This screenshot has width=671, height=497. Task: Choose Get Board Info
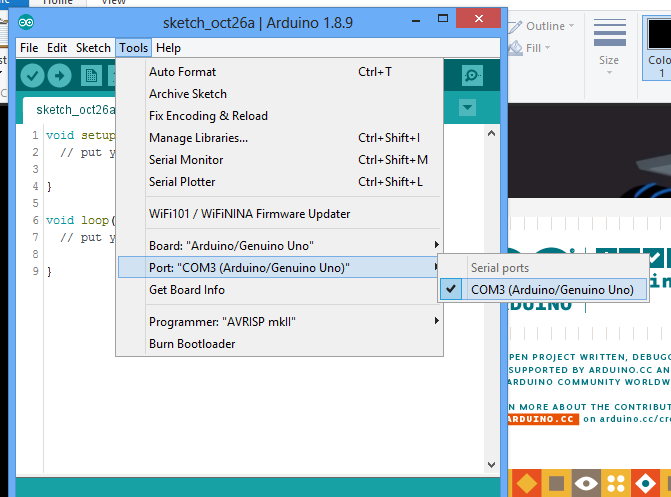tap(280, 290)
